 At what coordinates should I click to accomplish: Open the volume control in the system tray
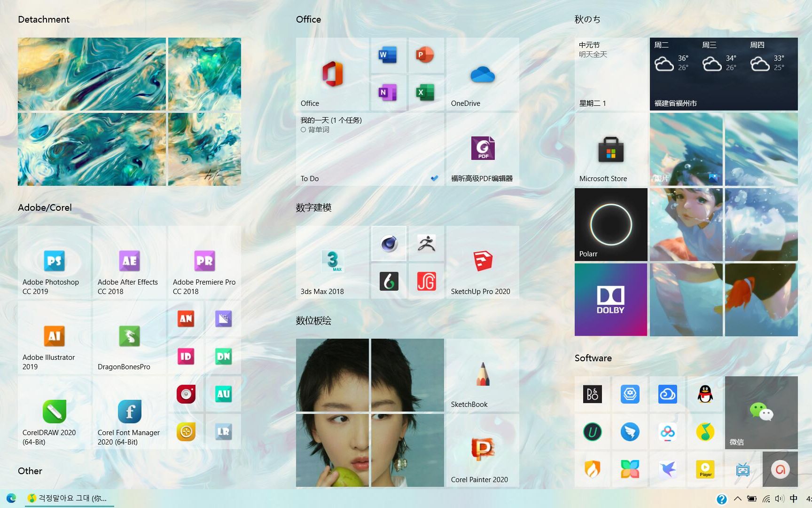coord(780,498)
